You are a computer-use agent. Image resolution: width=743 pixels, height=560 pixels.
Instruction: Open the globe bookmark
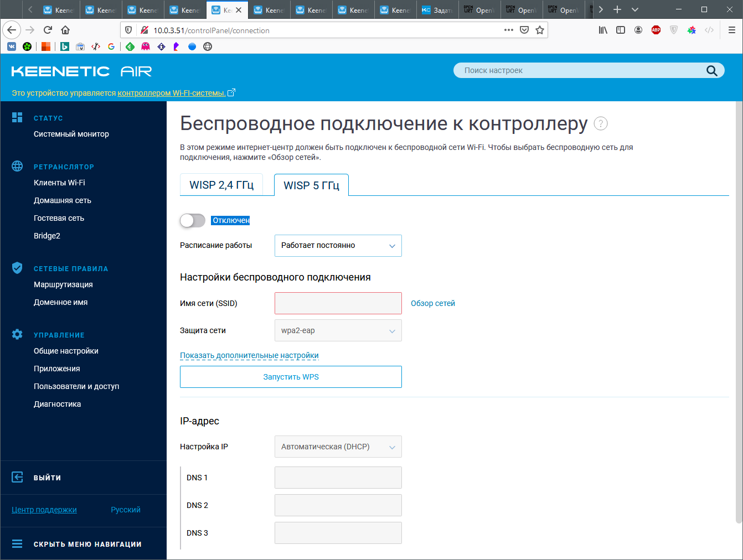click(208, 46)
